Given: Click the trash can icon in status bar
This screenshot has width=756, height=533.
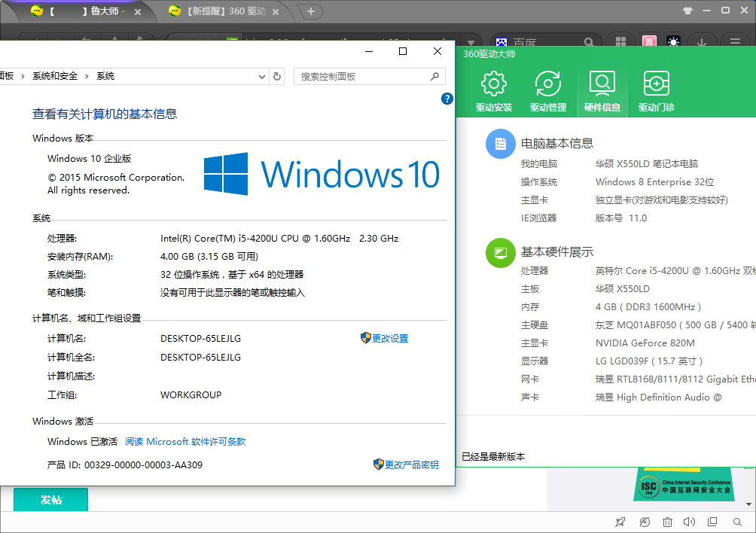Looking at the screenshot, I should click(667, 522).
